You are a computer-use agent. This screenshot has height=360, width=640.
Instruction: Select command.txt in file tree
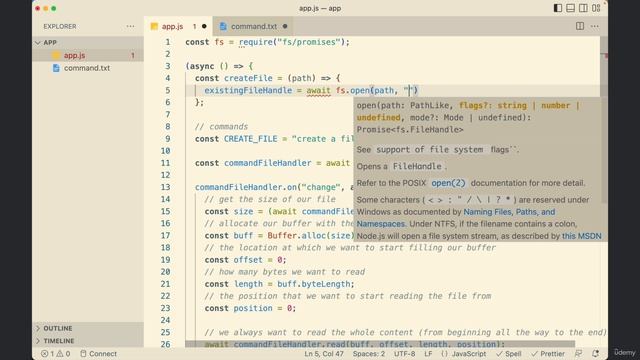pos(88,68)
